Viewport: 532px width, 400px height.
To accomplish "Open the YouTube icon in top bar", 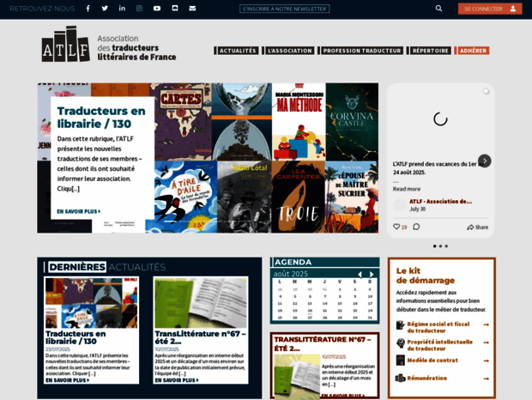I will click(157, 9).
